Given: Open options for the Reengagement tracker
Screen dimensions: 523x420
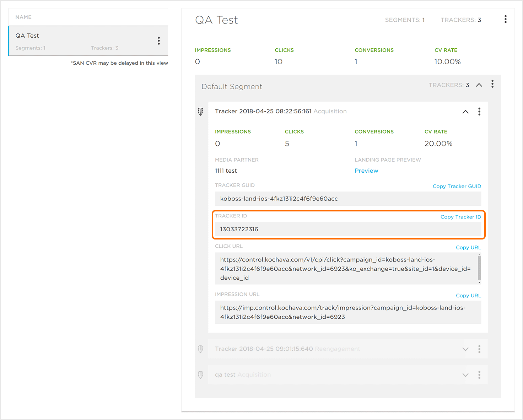Looking at the screenshot, I should (479, 349).
